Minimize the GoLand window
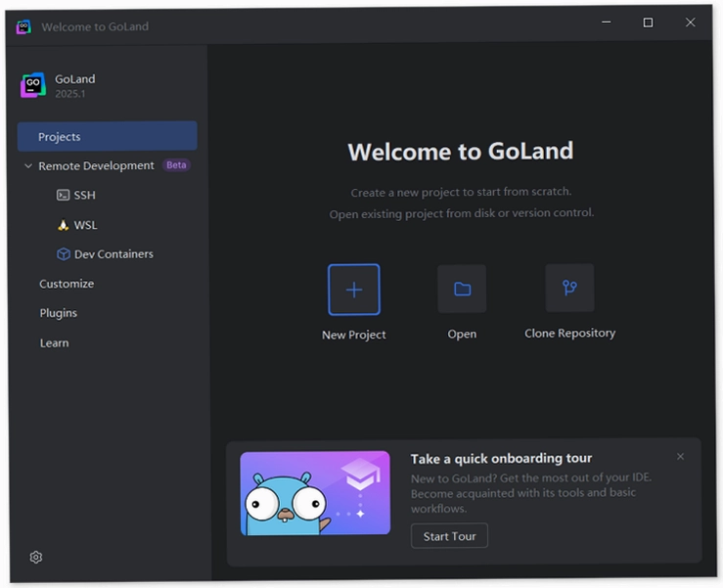Viewport: 723px width, 588px height. pyautogui.click(x=607, y=23)
